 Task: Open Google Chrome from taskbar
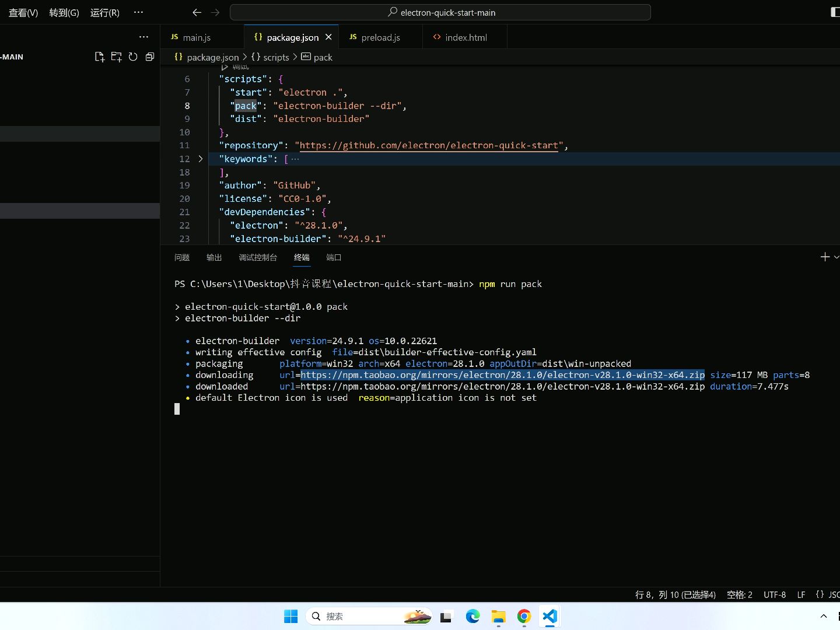524,616
